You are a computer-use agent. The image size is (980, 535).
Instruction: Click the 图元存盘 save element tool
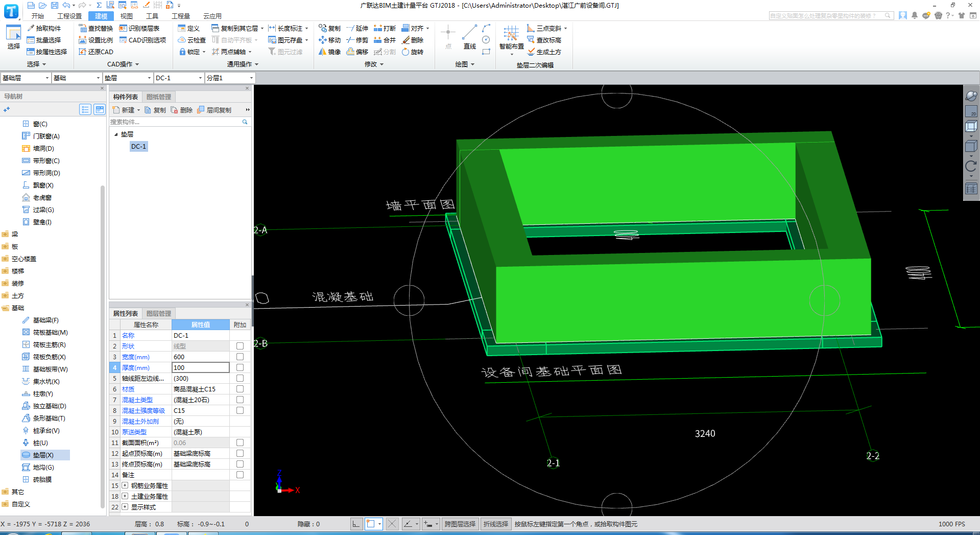(x=289, y=40)
